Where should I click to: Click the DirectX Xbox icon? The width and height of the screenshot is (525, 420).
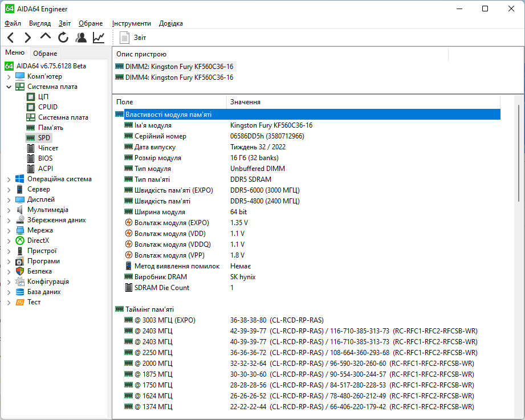click(20, 240)
